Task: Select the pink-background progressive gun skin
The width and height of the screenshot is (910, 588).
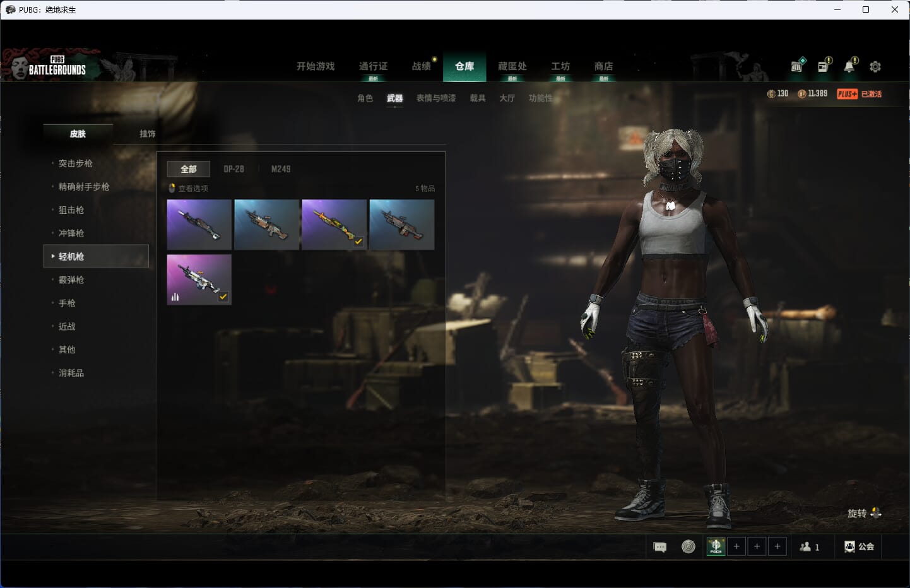Action: (x=199, y=279)
